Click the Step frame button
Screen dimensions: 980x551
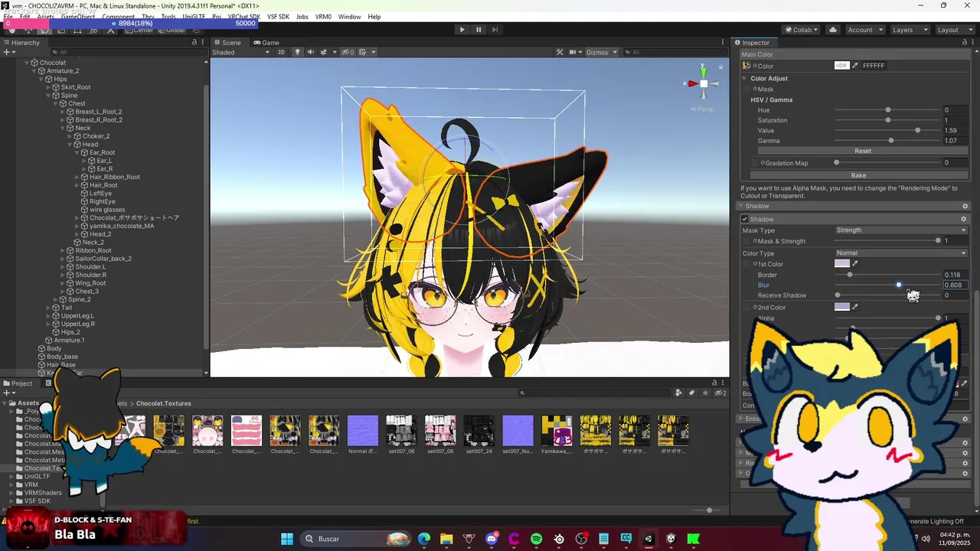495,30
